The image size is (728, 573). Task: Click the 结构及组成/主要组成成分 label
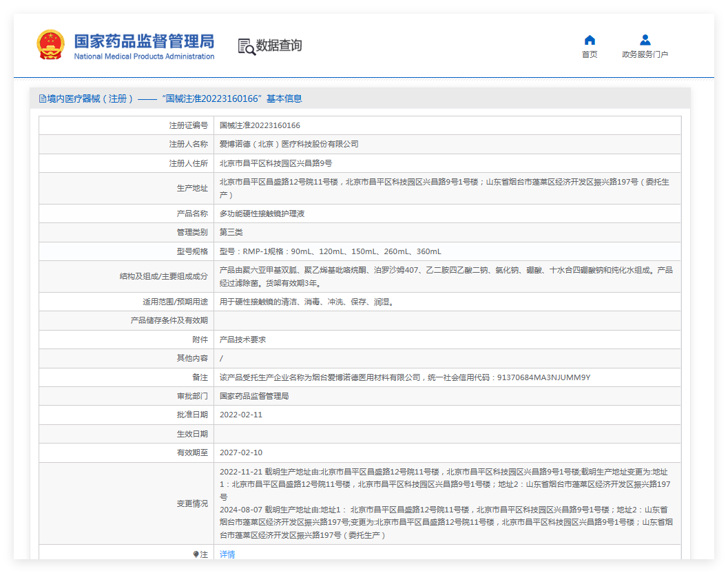coord(163,276)
